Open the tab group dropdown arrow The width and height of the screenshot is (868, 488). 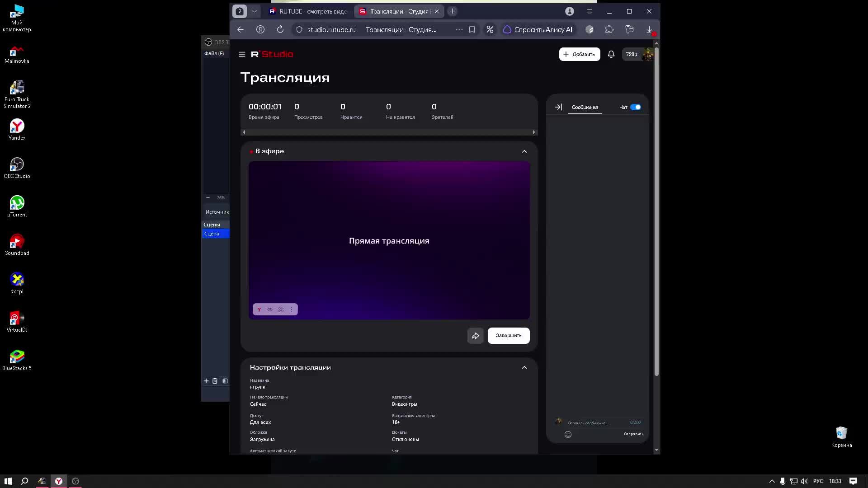click(x=254, y=11)
